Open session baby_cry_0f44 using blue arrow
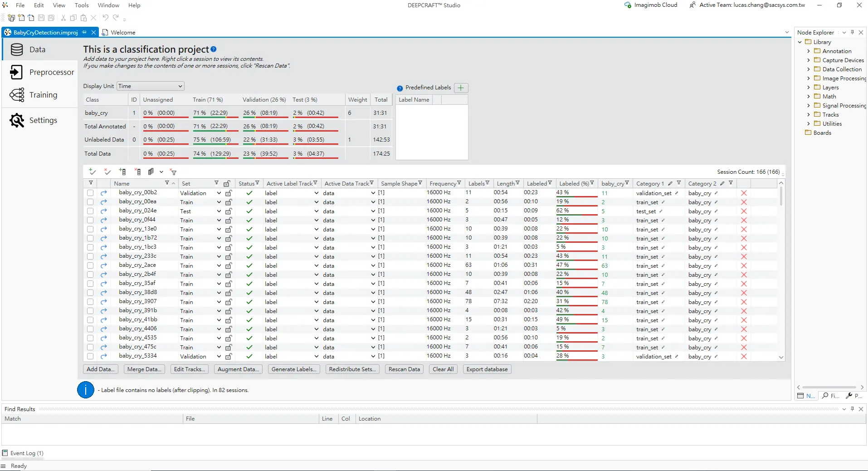868x471 pixels. [103, 220]
